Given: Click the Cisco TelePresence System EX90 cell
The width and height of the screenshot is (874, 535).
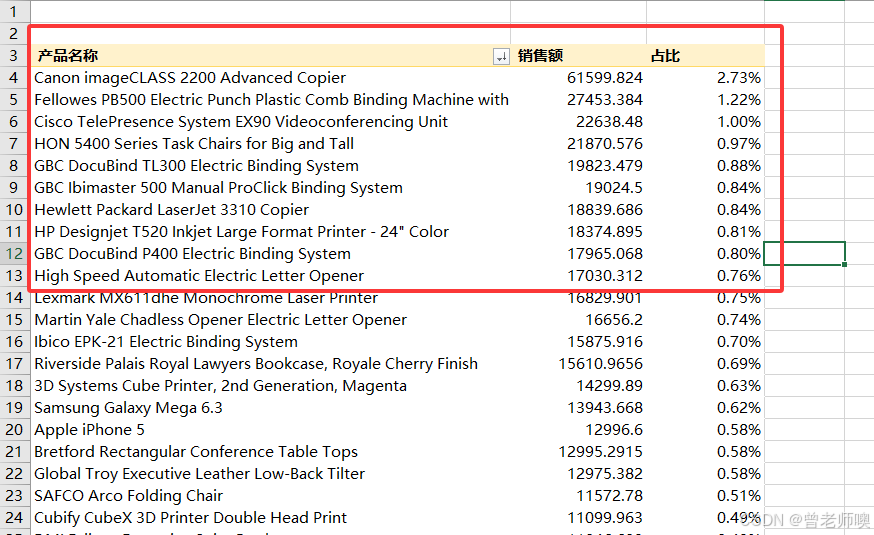Looking at the screenshot, I should pyautogui.click(x=270, y=121).
